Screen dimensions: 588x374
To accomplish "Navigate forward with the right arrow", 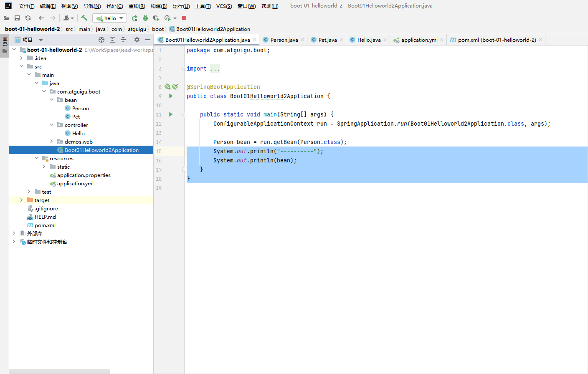I will click(x=53, y=18).
